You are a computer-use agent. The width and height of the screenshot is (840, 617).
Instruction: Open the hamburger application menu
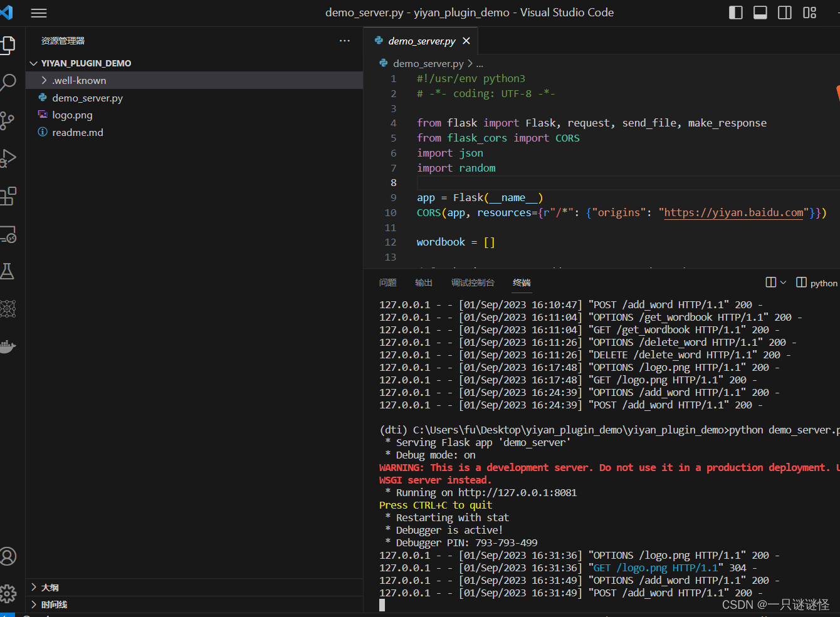pos(39,13)
